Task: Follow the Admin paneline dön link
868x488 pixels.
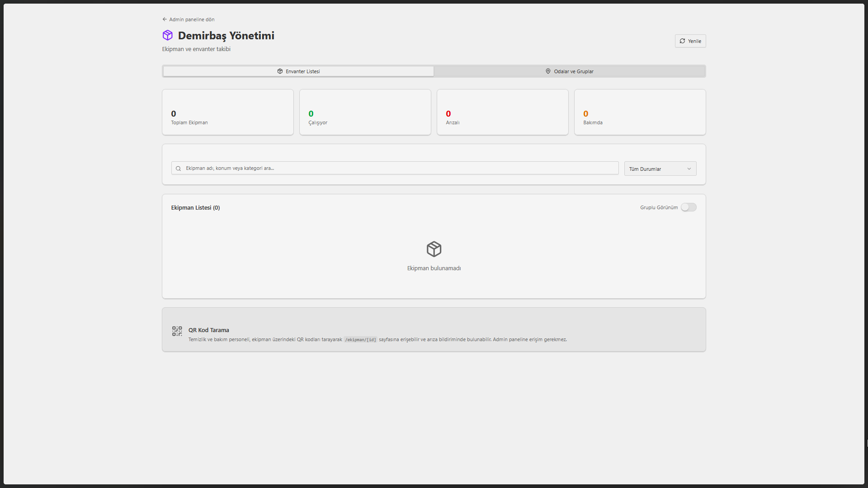Action: (192, 19)
